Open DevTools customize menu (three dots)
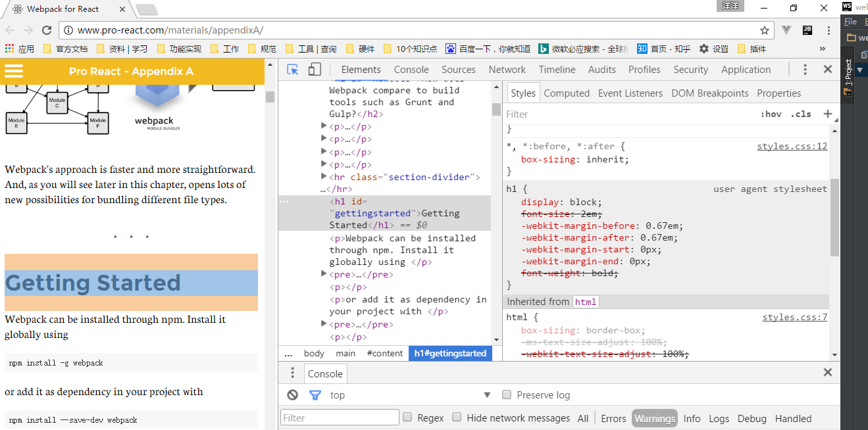 coord(805,69)
